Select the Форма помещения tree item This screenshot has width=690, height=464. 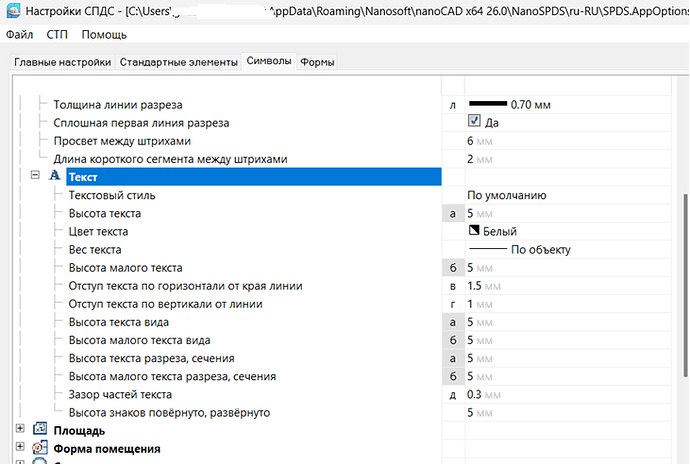tap(106, 449)
